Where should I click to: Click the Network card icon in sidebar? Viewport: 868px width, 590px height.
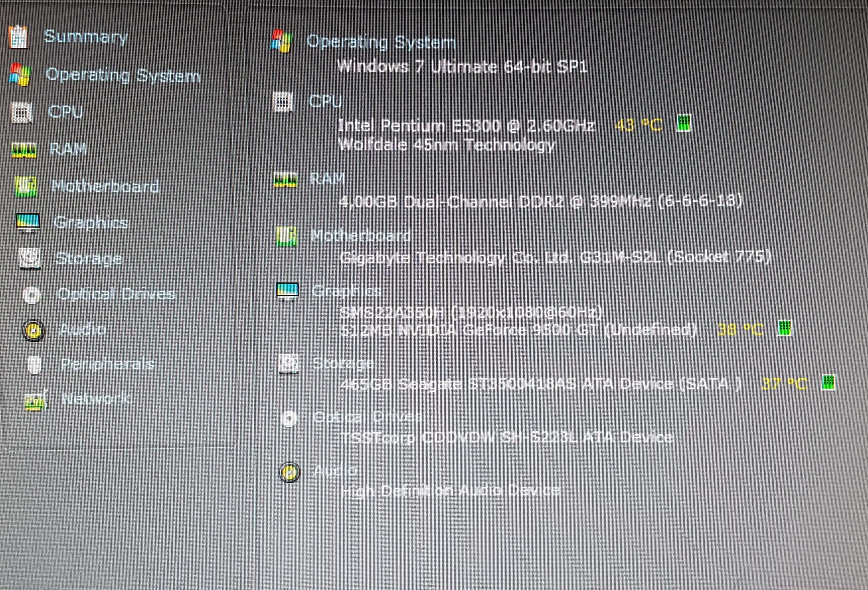[36, 401]
